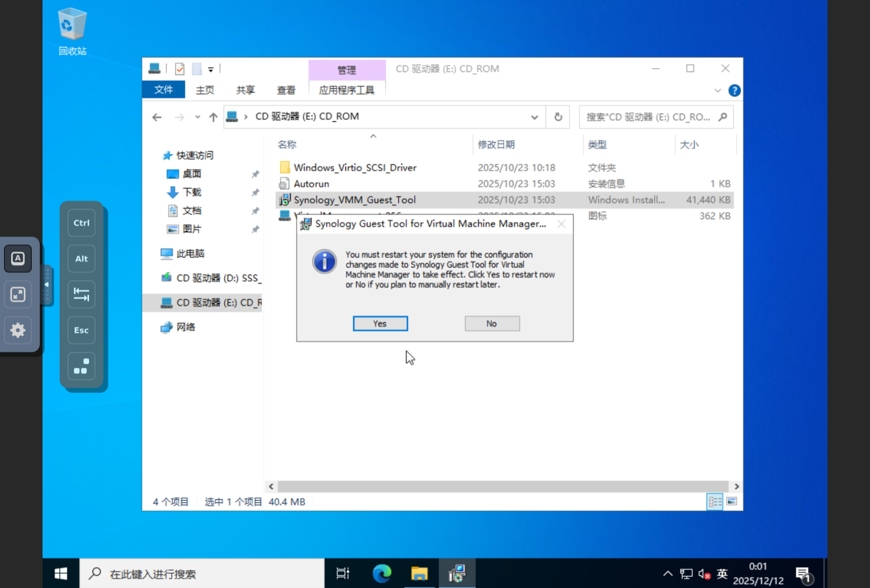Viewport: 870px width, 588px height.
Task: Open Task View on the taskbar
Action: (343, 573)
